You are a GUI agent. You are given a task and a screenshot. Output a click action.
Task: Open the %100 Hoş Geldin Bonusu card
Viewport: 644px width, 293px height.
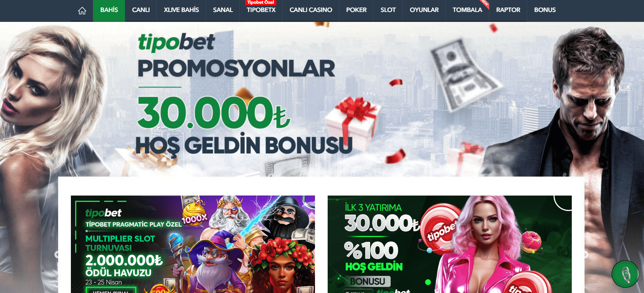coord(450,244)
